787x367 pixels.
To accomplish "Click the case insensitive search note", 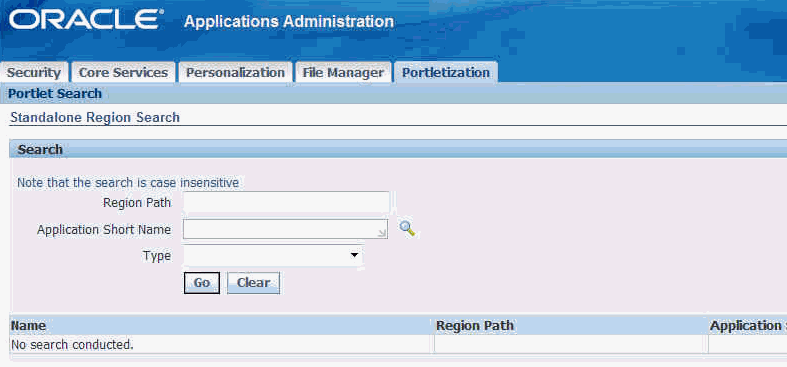I will (128, 183).
